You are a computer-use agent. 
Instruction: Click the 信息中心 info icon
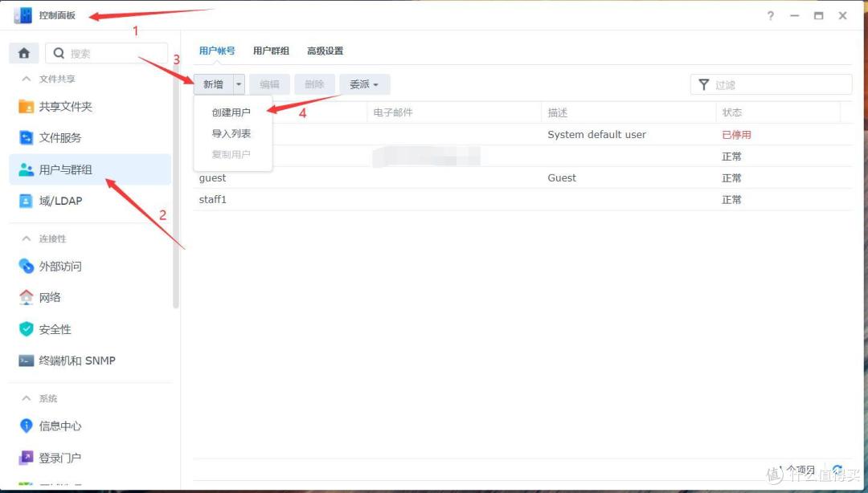[x=26, y=426]
